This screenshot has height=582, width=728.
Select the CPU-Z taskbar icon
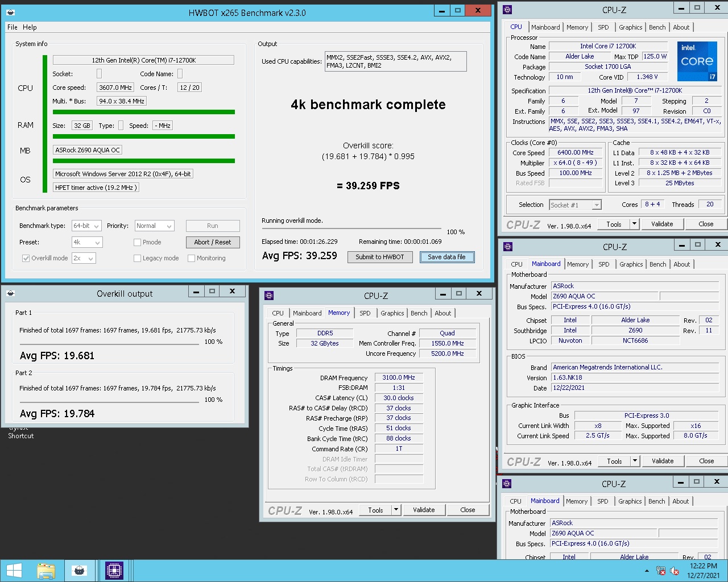(x=114, y=571)
